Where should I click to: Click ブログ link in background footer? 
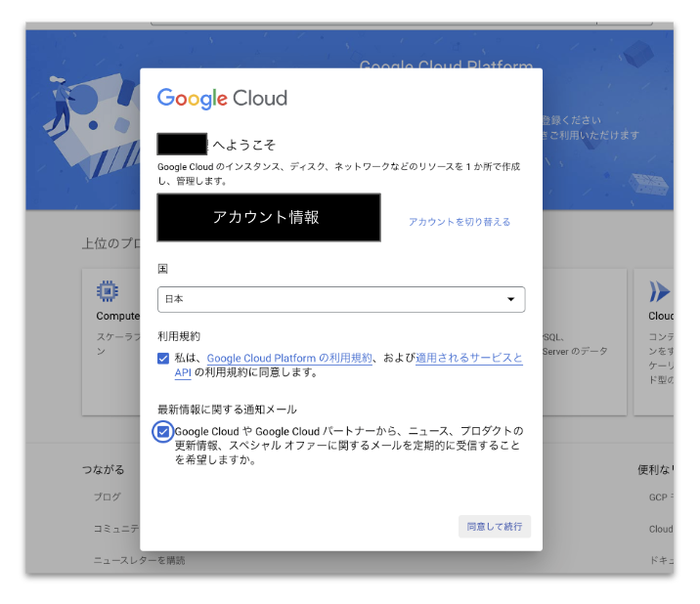coord(108,496)
